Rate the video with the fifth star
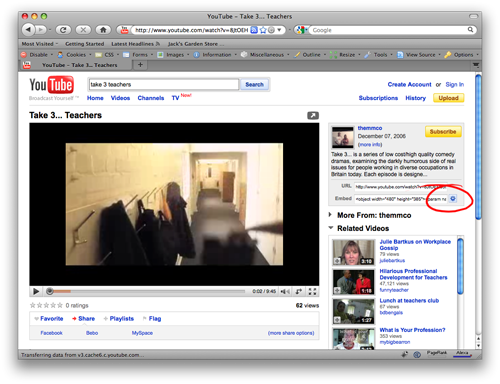Viewport: 500px width, 384px height. point(60,305)
